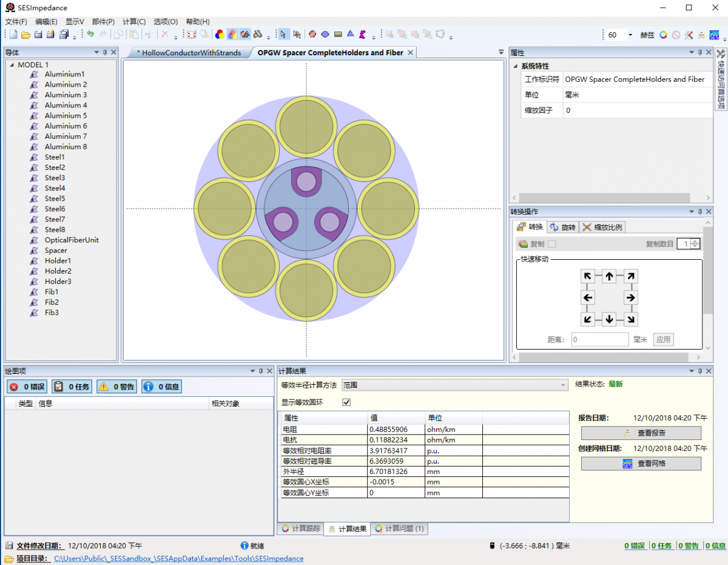Click the open folder toolbar icon

point(26,35)
